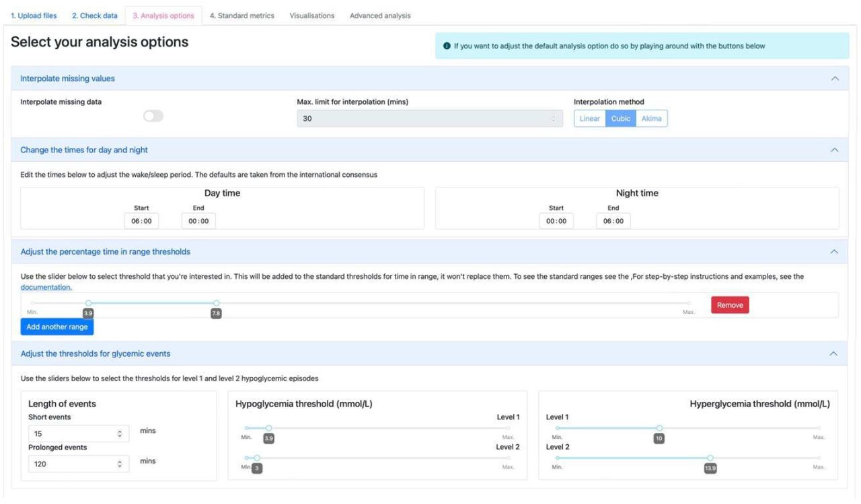
Task: Click Short events minutes field
Action: (x=79, y=433)
